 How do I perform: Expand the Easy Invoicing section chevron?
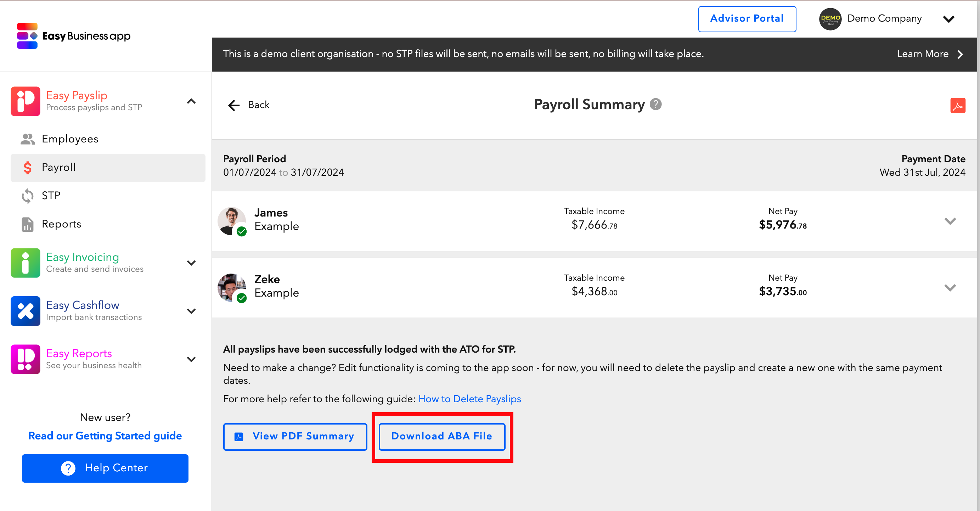click(x=191, y=263)
